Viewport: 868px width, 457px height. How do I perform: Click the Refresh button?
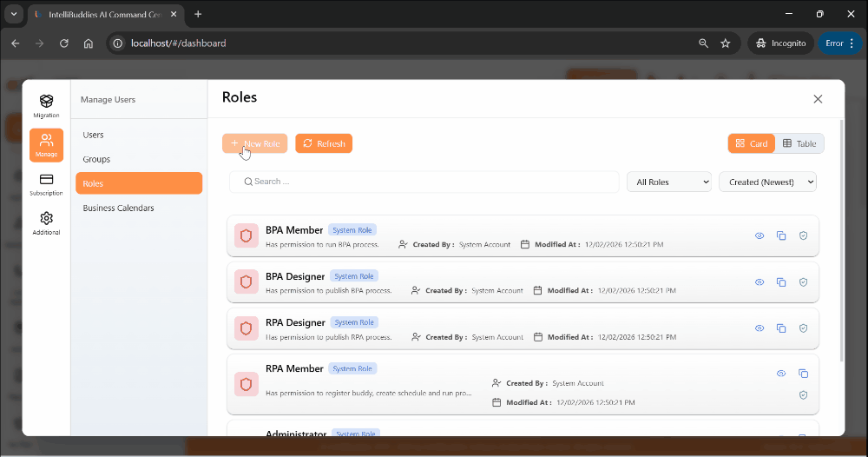324,143
